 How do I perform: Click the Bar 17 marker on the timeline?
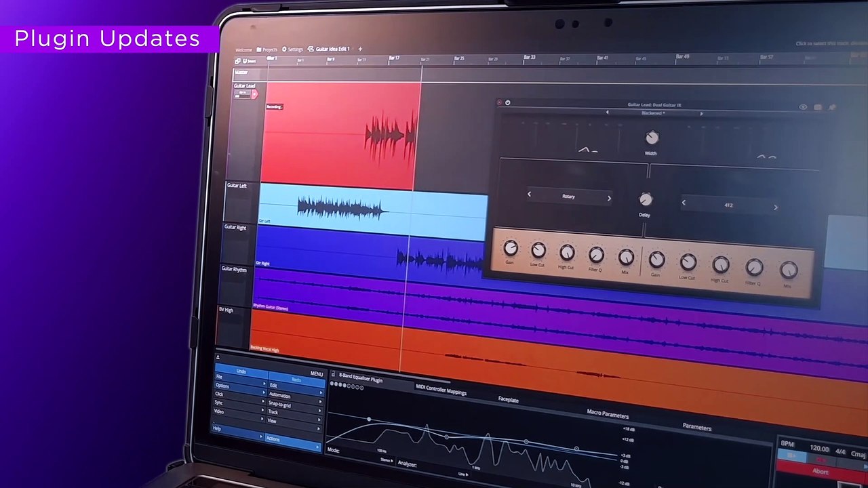pyautogui.click(x=393, y=59)
